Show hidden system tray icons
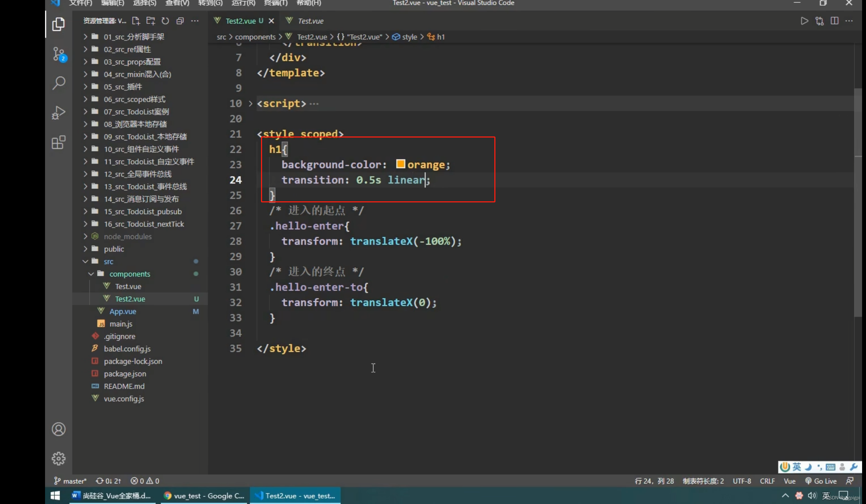 [x=785, y=495]
